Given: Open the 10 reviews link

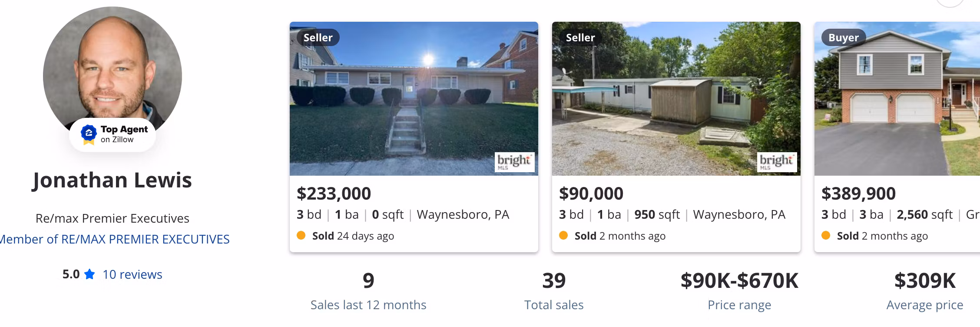Looking at the screenshot, I should pyautogui.click(x=132, y=274).
